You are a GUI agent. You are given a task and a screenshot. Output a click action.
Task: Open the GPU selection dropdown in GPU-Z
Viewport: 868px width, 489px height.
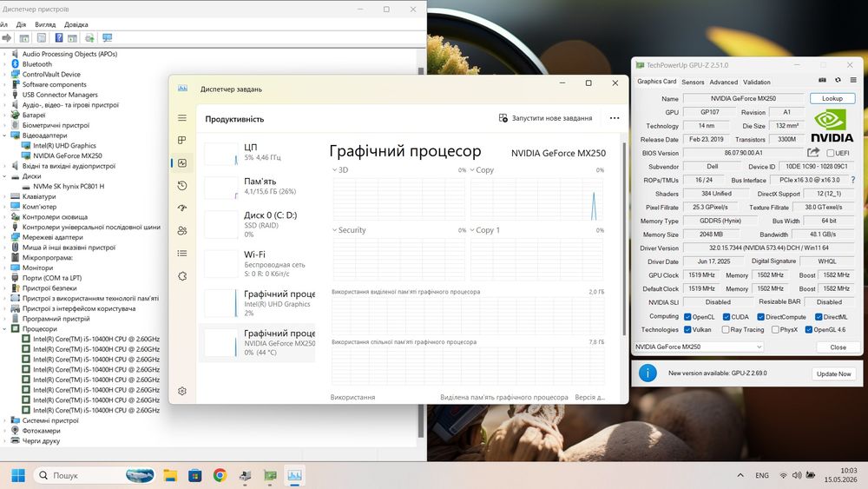[x=699, y=347]
